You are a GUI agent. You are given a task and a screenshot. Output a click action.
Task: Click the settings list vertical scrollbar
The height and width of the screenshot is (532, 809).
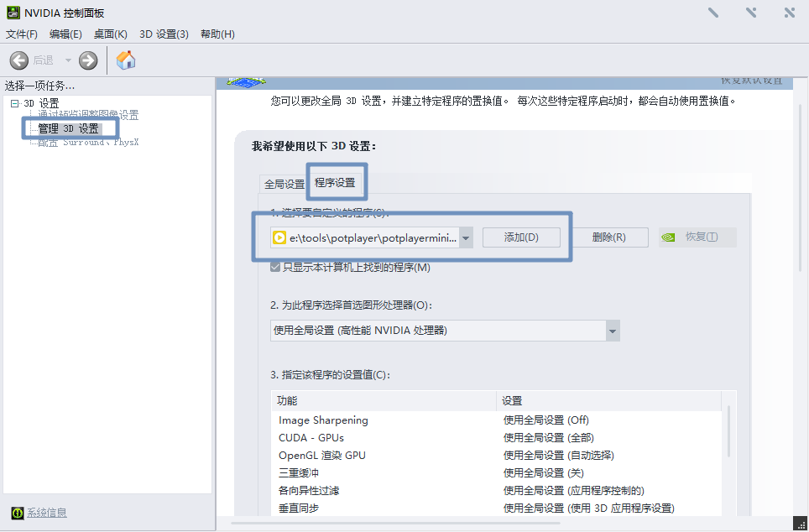point(728,431)
